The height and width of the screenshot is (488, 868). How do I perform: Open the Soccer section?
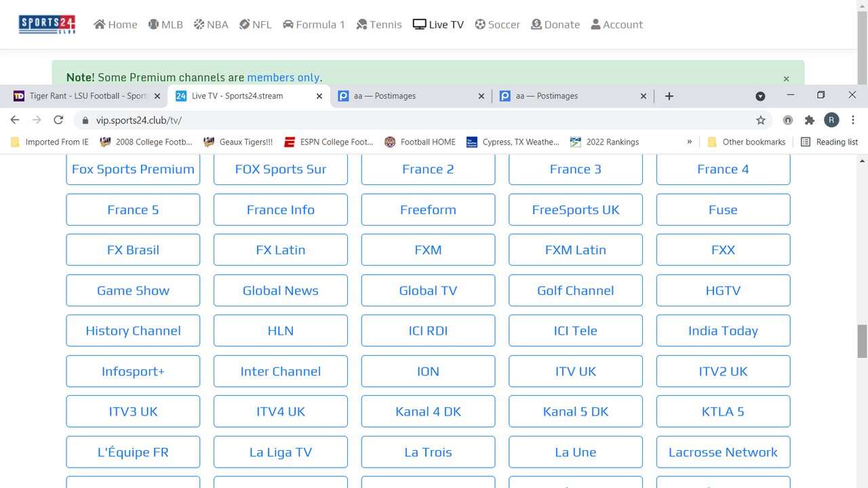coord(498,24)
